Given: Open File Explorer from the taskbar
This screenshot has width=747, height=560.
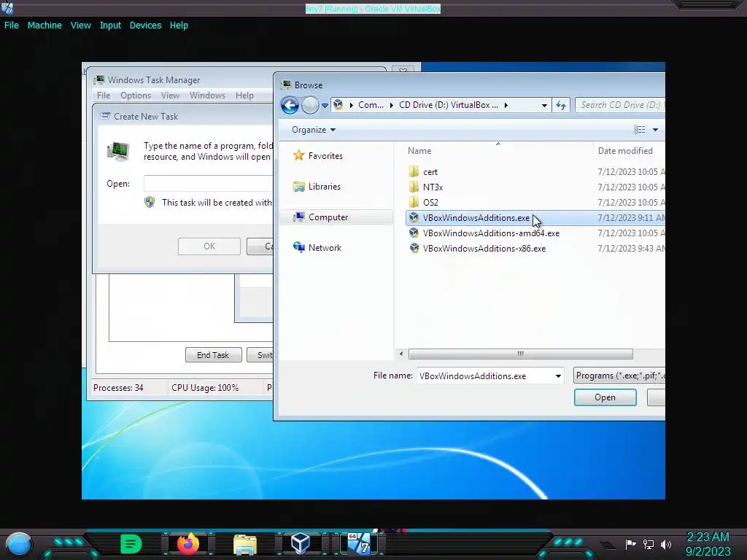Looking at the screenshot, I should point(245,545).
